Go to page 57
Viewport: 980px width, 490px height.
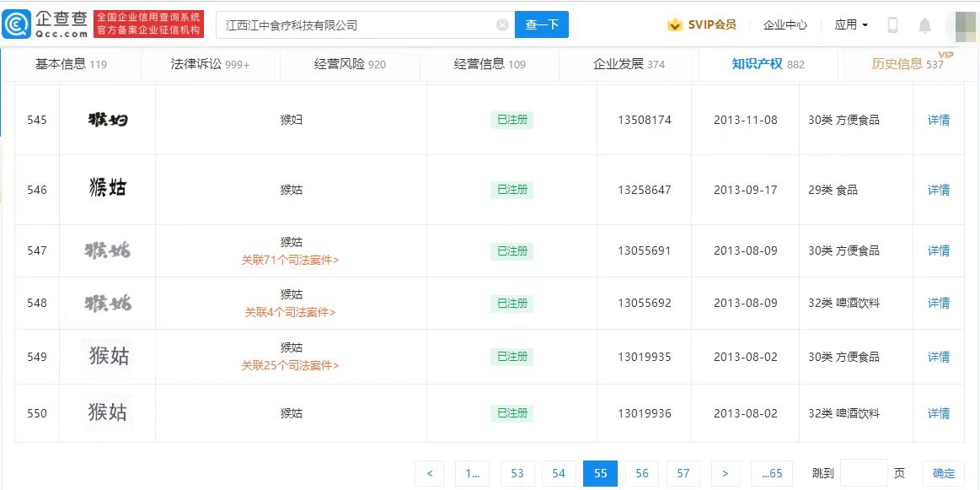coord(683,473)
